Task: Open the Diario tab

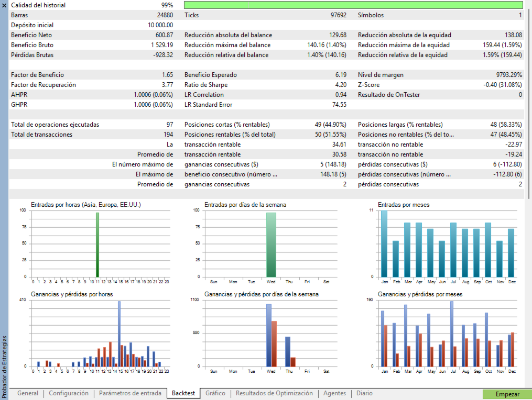Action: pyautogui.click(x=364, y=393)
